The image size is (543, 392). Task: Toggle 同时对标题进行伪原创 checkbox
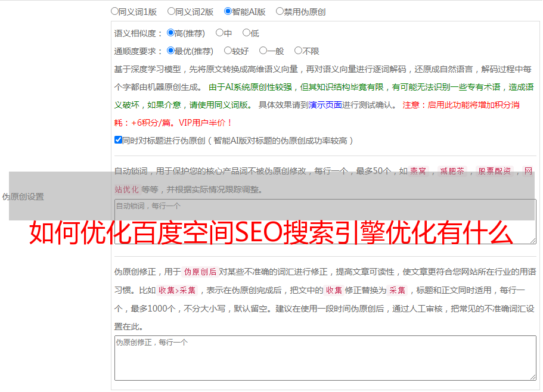[118, 140]
